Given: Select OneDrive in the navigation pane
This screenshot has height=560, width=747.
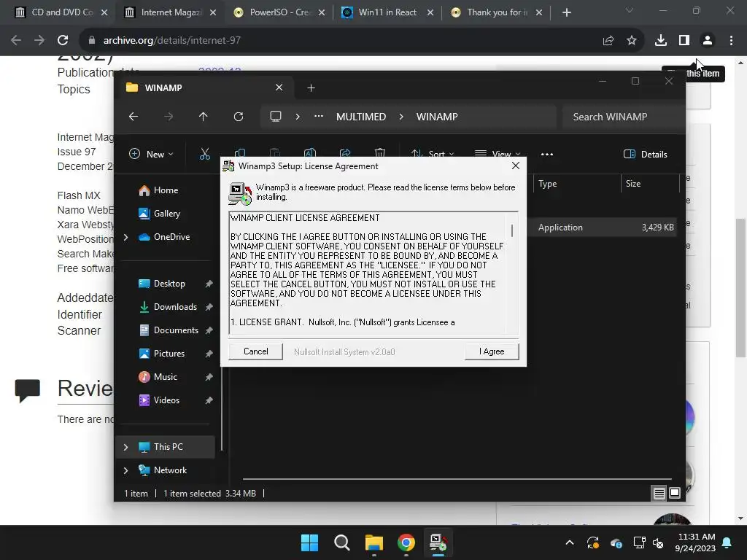Looking at the screenshot, I should [171, 237].
